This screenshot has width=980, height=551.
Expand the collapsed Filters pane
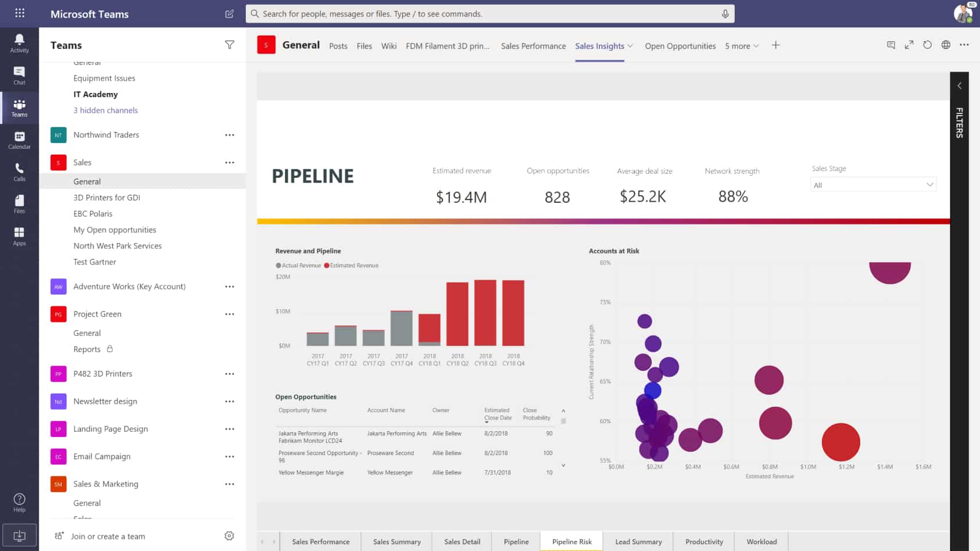(959, 86)
